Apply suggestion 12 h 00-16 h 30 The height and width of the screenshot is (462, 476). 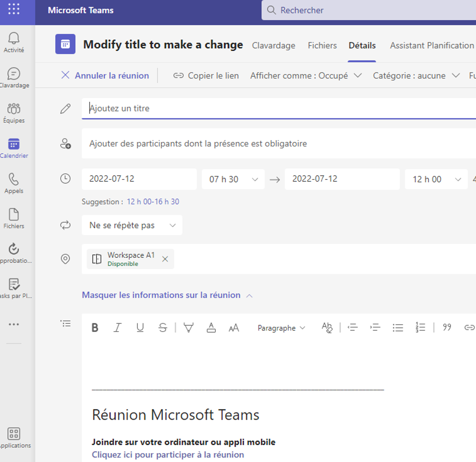coord(153,202)
